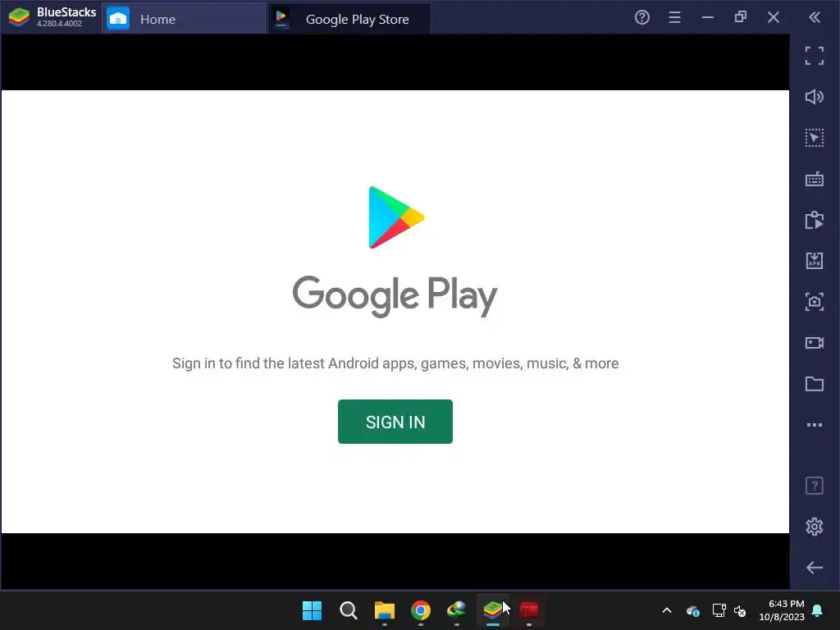
Task: Click the green SIGN IN button
Action: tap(395, 422)
